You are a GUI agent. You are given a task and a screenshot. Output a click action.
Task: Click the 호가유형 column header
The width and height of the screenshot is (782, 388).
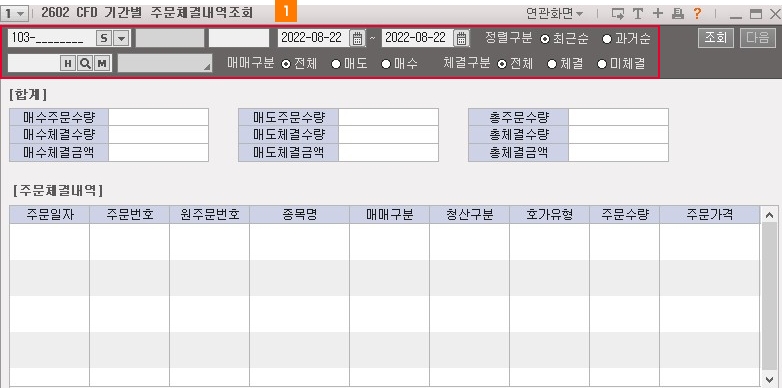549,215
